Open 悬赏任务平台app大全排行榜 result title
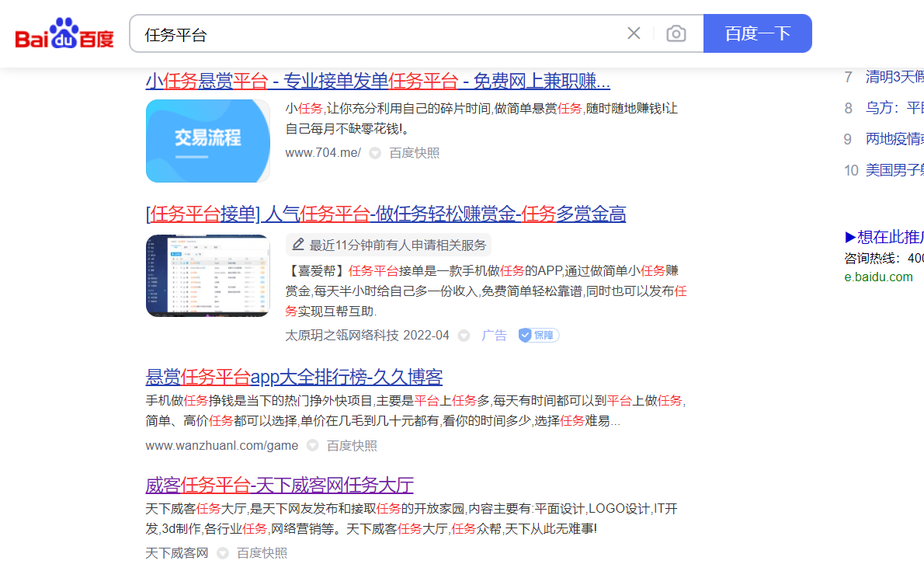This screenshot has width=924, height=571. (x=294, y=376)
